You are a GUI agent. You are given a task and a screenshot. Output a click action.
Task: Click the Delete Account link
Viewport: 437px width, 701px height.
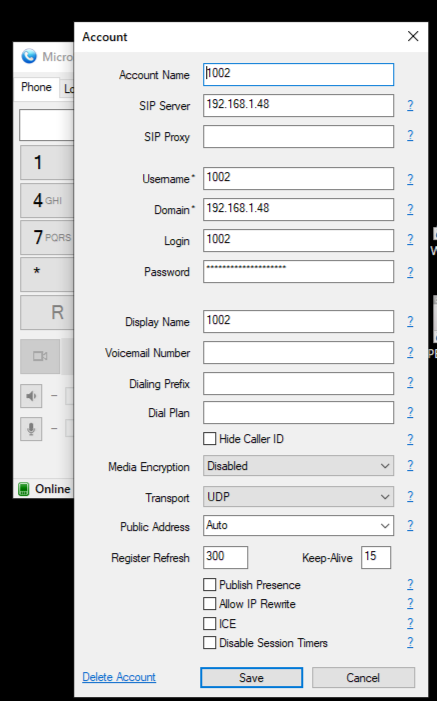coord(119,677)
